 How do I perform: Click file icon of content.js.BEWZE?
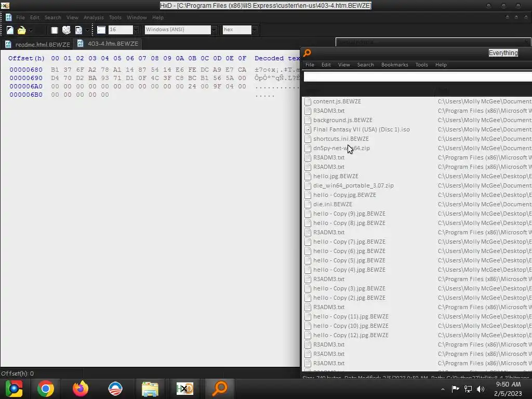(x=308, y=101)
